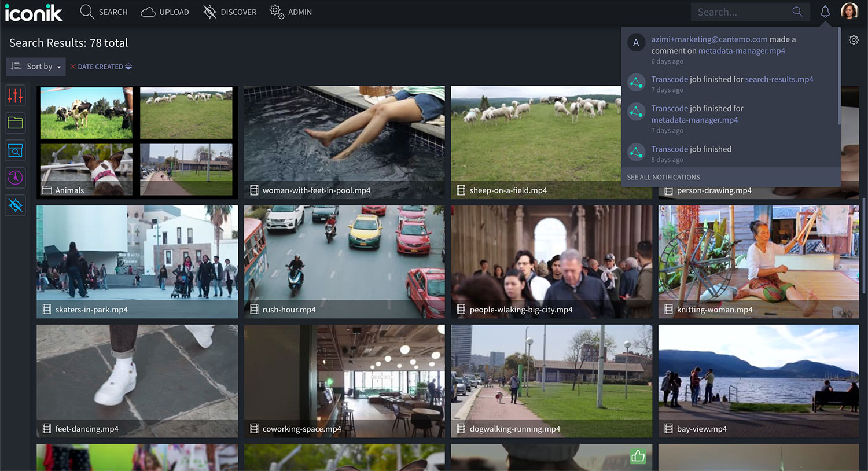Open bay-view.mp4 thumbnail
The width and height of the screenshot is (868, 471).
tap(759, 381)
